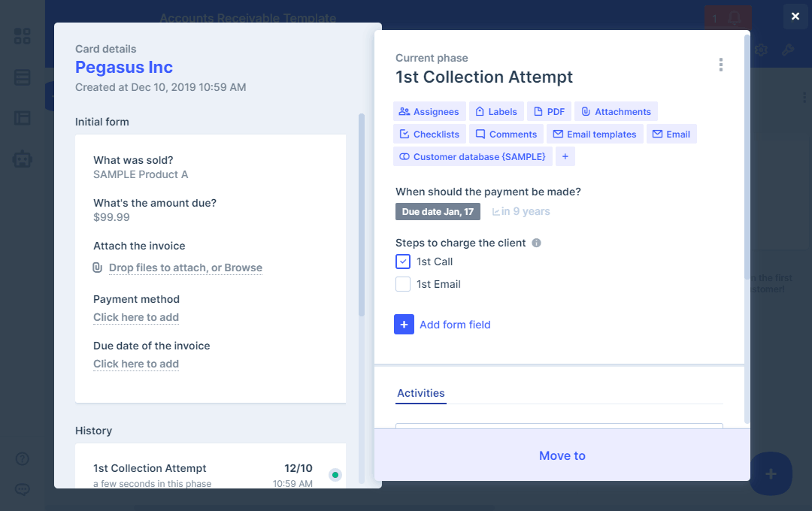Click to add a Payment method

[136, 317]
